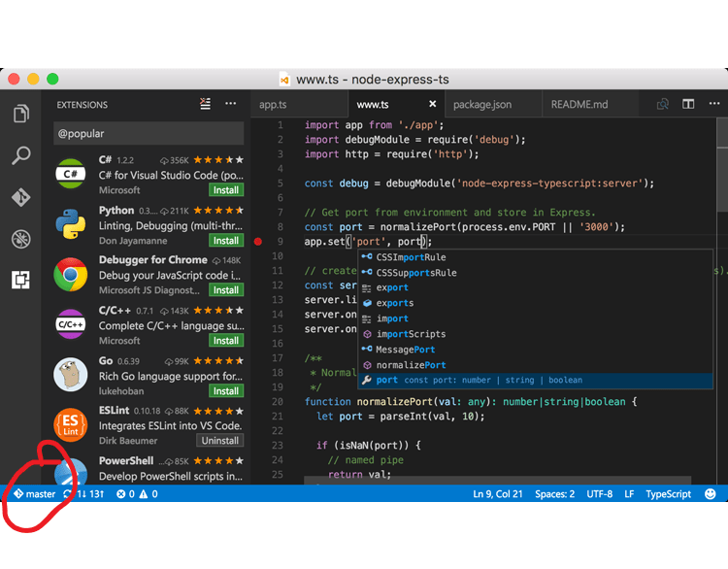
Task: Accept the port const suggestion
Action: tap(536, 381)
